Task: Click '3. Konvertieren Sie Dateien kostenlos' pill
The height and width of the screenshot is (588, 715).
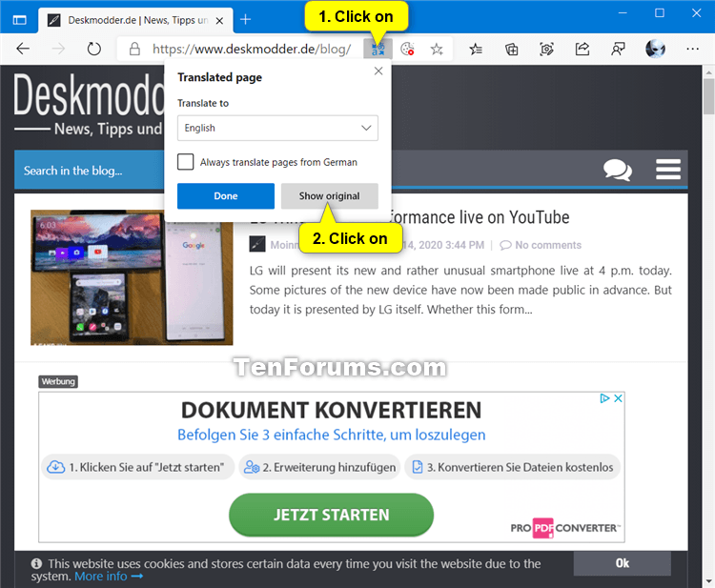Action: tap(513, 467)
